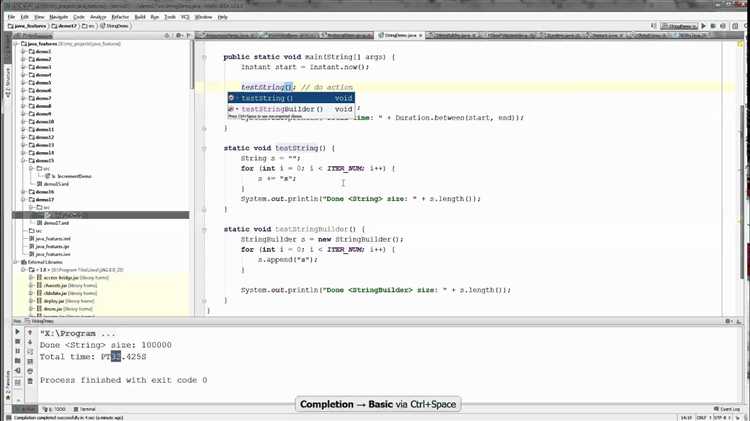The width and height of the screenshot is (750, 421).
Task: Switch to the StringDemo.java editor tab
Action: [x=398, y=35]
